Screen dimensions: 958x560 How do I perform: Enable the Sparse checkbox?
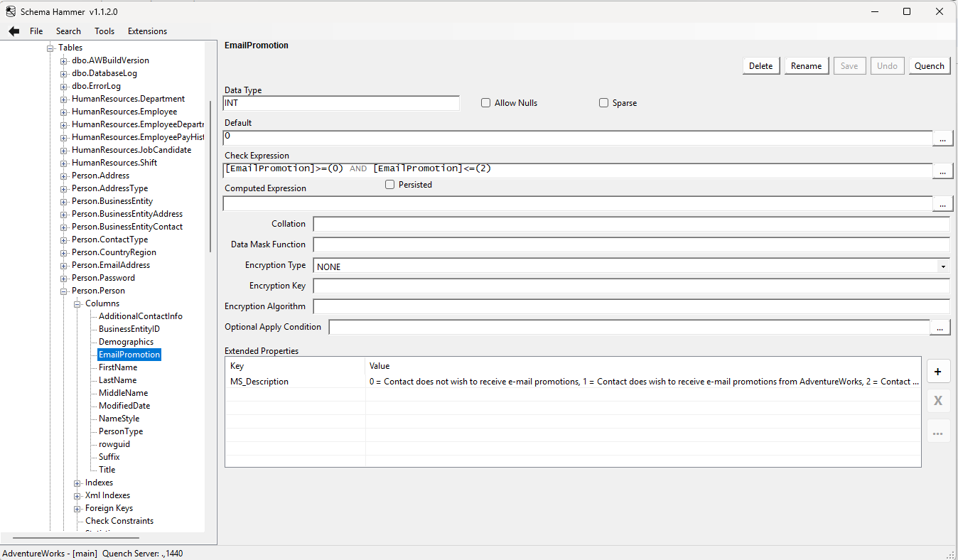coord(603,102)
